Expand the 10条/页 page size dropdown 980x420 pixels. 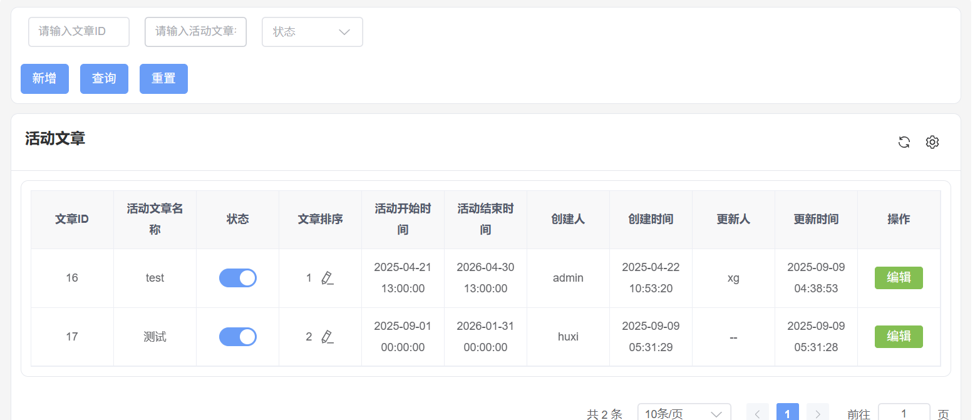684,414
